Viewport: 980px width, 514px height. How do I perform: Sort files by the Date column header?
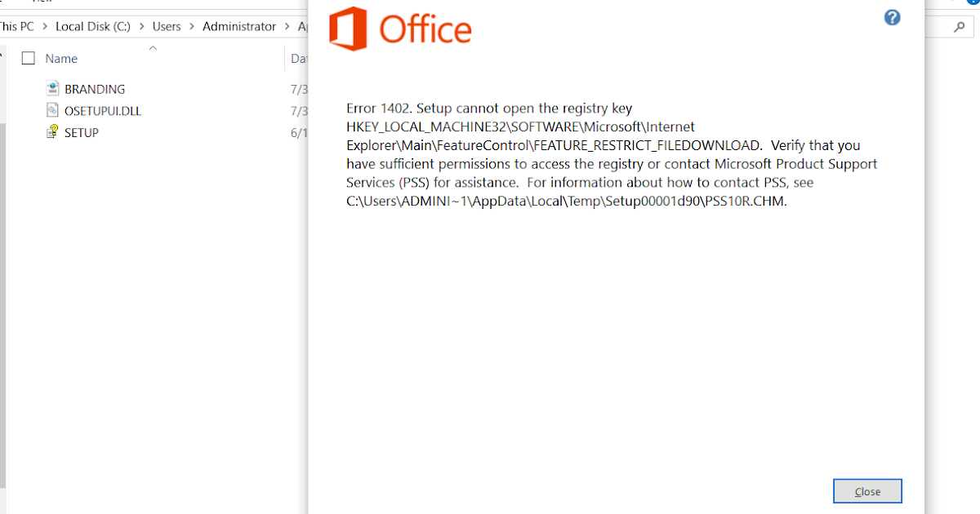(299, 59)
